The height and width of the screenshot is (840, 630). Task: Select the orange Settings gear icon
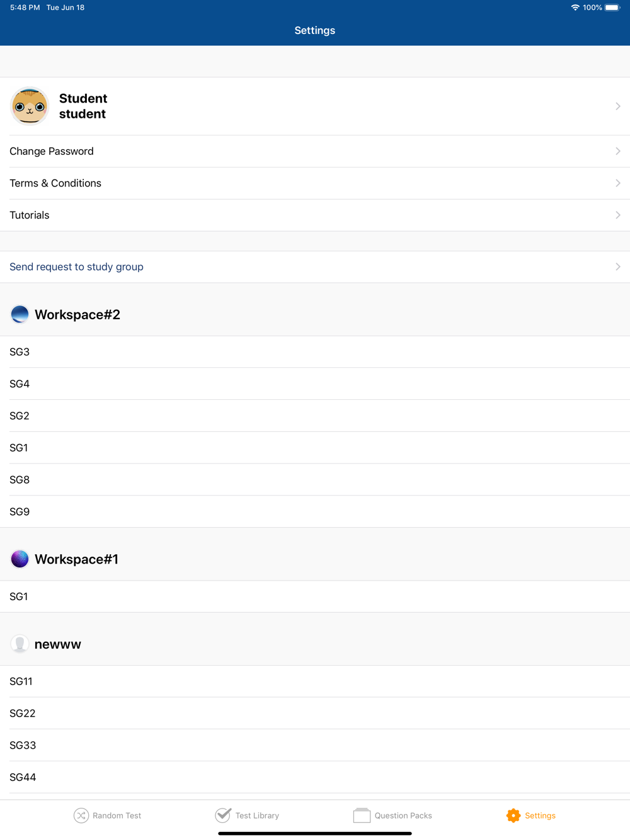point(513,815)
